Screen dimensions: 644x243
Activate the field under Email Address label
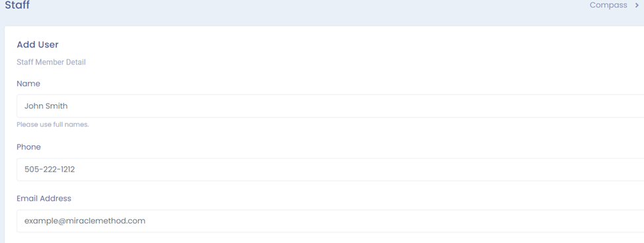tap(330, 221)
